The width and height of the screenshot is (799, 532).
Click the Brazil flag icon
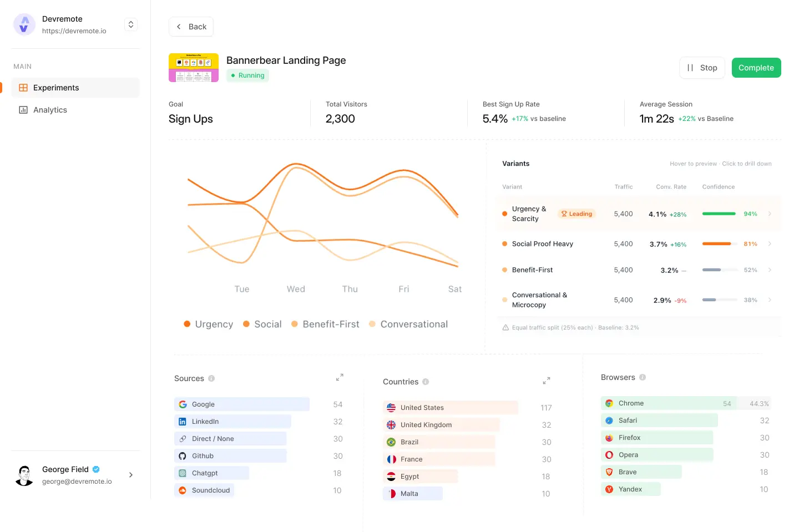coord(391,442)
